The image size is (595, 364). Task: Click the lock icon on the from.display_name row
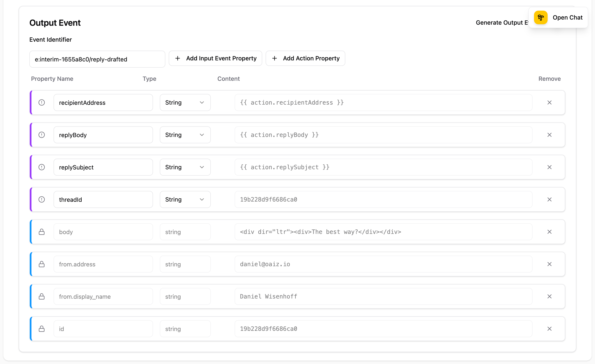41,296
